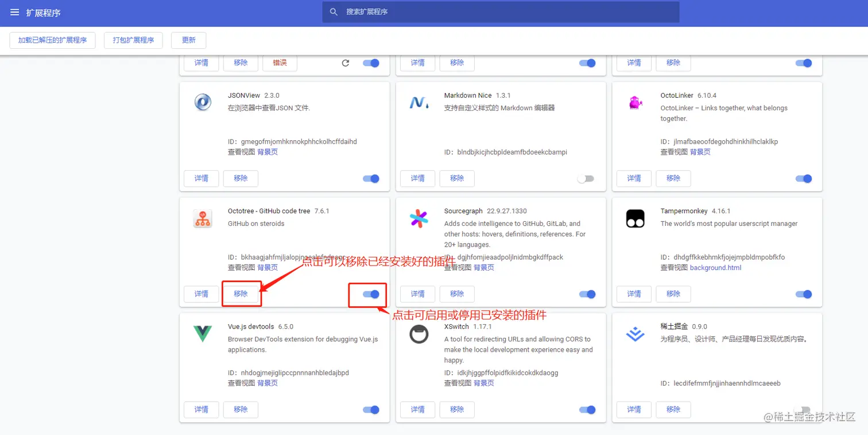Select the JSONView ID gmegofmjomhknnokphhckolhcffdaihd

click(x=299, y=142)
